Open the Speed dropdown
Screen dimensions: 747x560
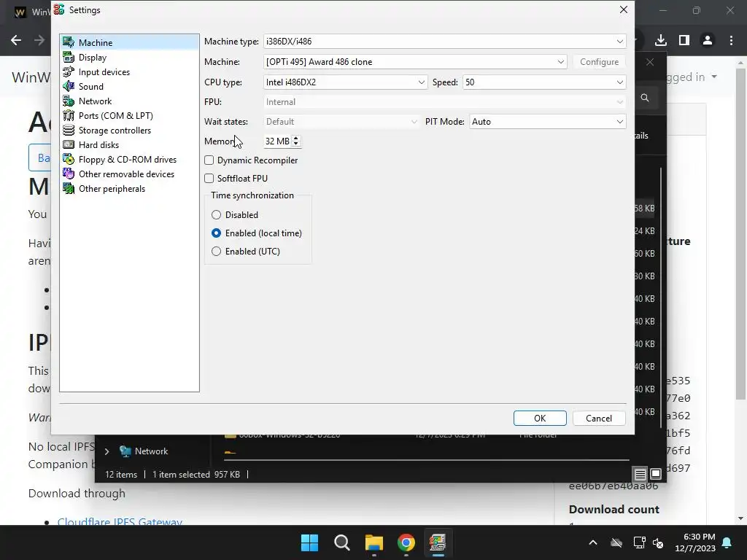click(x=544, y=82)
